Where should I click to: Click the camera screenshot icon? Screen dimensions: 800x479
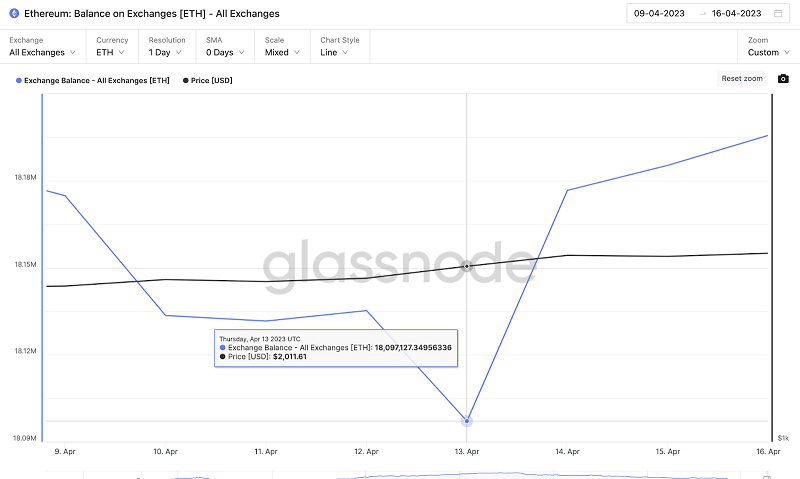click(783, 79)
